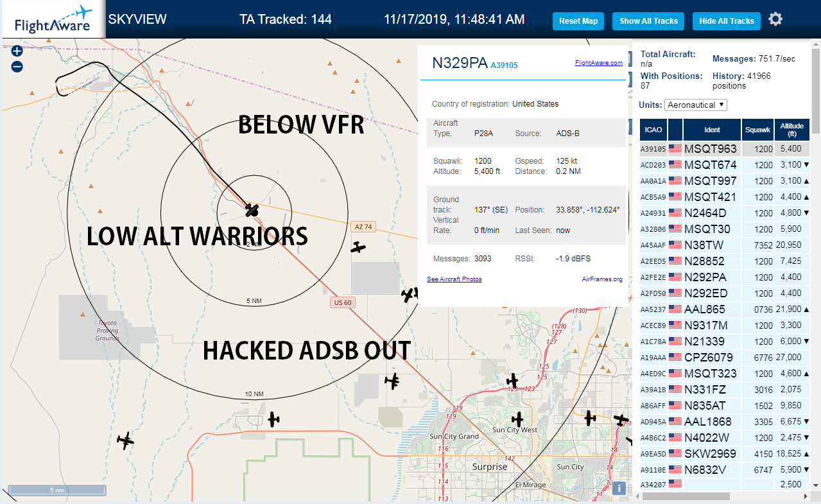Select aircraft N28852
The height and width of the screenshot is (504, 821).
[x=724, y=261]
